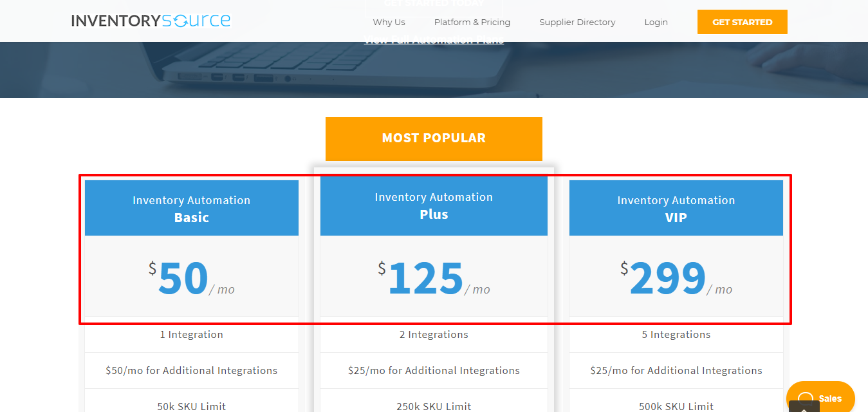Click the MOST POPULAR banner
868x412 pixels.
[434, 138]
